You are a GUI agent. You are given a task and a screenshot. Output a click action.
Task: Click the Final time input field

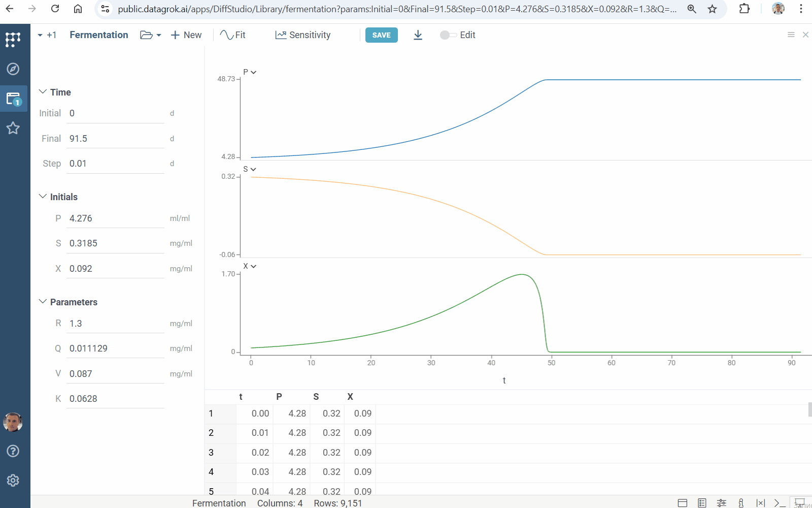point(115,139)
